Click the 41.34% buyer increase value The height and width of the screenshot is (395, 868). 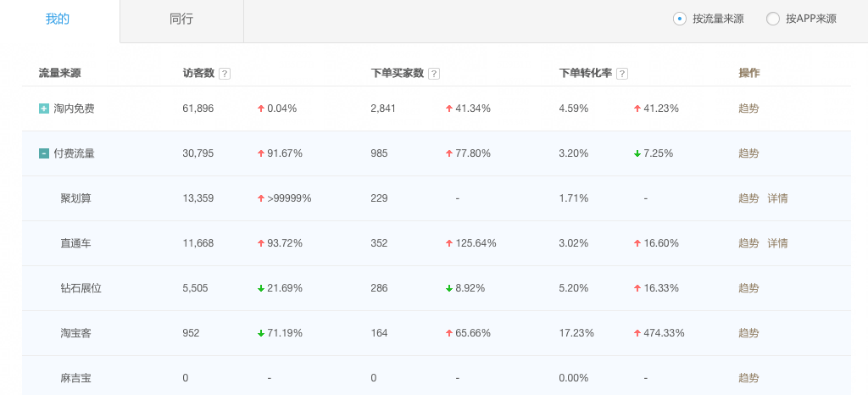pos(473,108)
